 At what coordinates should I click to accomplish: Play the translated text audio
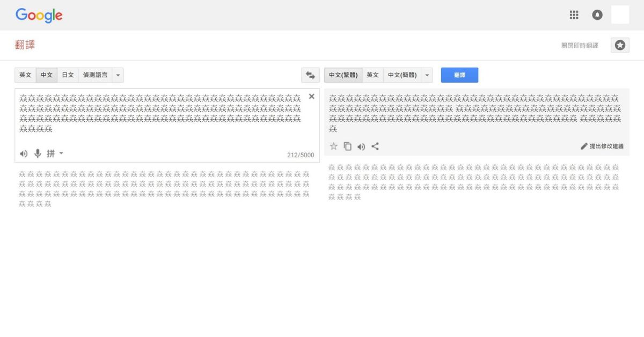[x=361, y=145]
